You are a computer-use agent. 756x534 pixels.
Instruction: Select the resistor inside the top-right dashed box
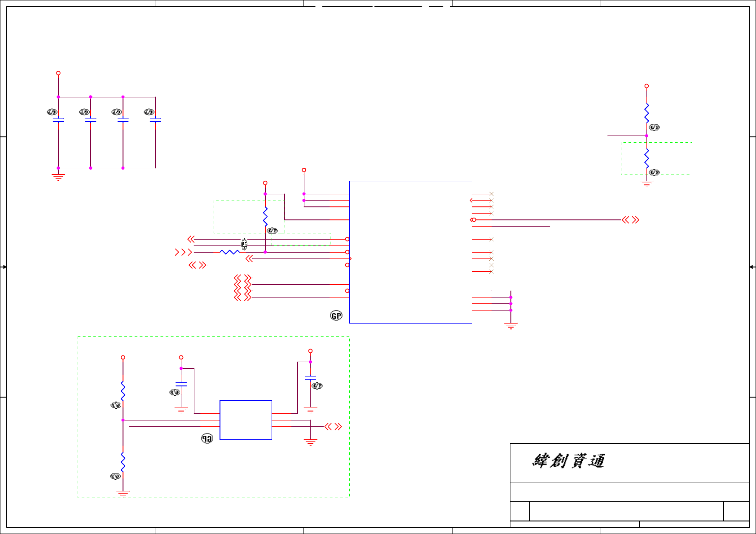coord(646,158)
